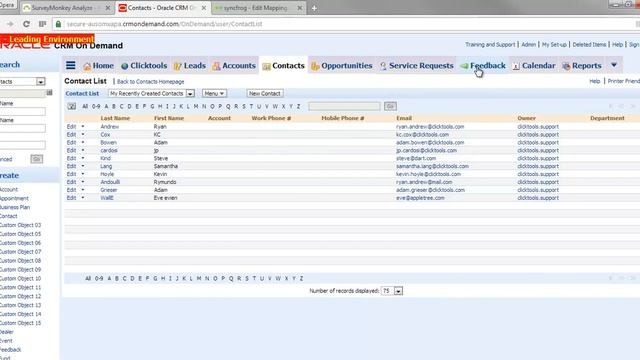Open row menu arrow for Hoyle contact

[x=83, y=174]
